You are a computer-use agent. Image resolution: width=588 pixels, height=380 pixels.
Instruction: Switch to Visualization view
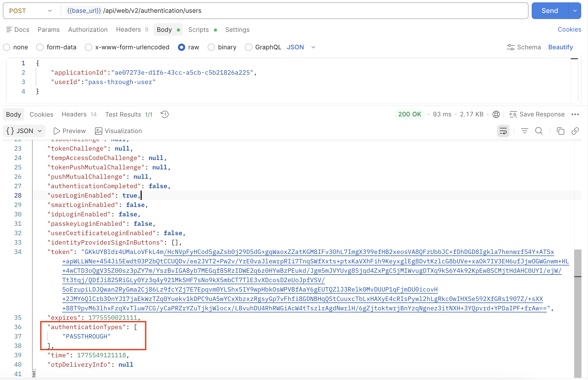(118, 131)
